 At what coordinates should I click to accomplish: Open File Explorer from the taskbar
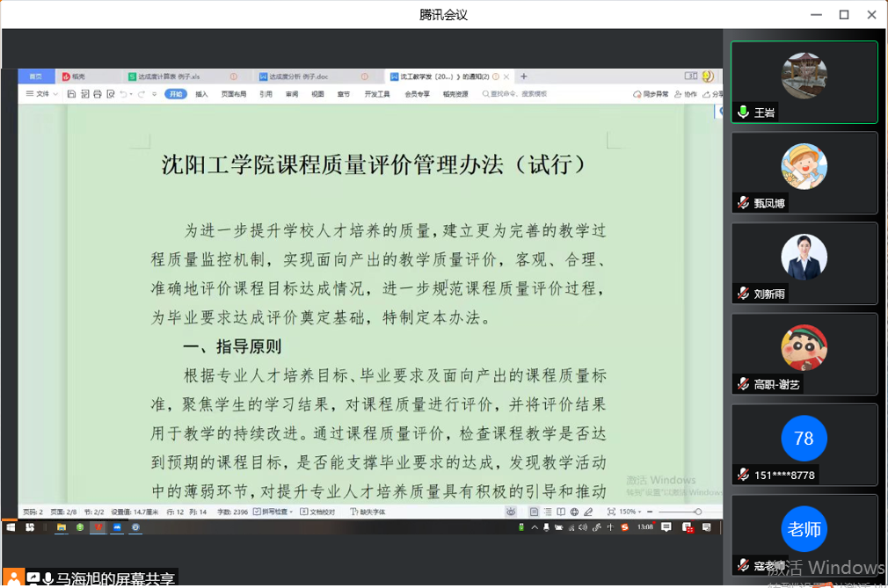pyautogui.click(x=62, y=527)
